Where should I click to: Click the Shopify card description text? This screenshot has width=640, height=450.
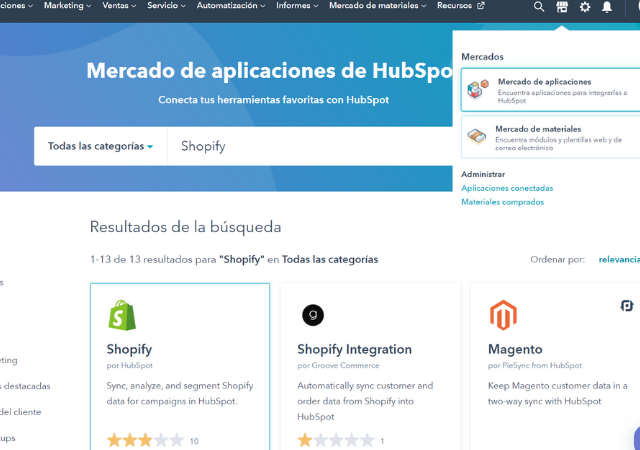click(180, 394)
